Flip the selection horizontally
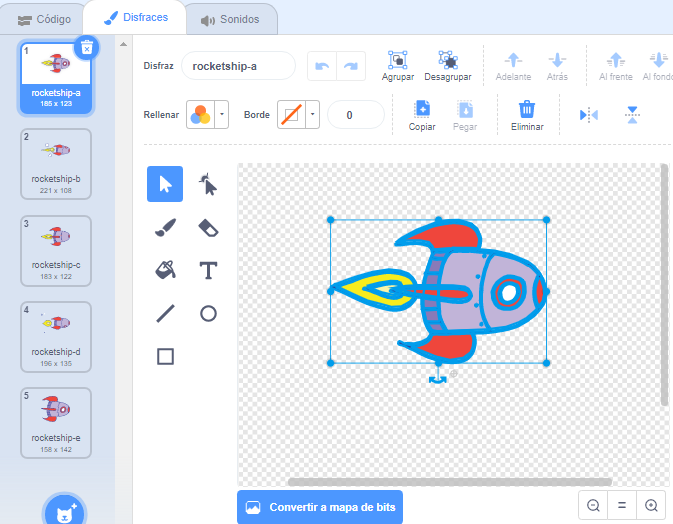 pyautogui.click(x=588, y=115)
